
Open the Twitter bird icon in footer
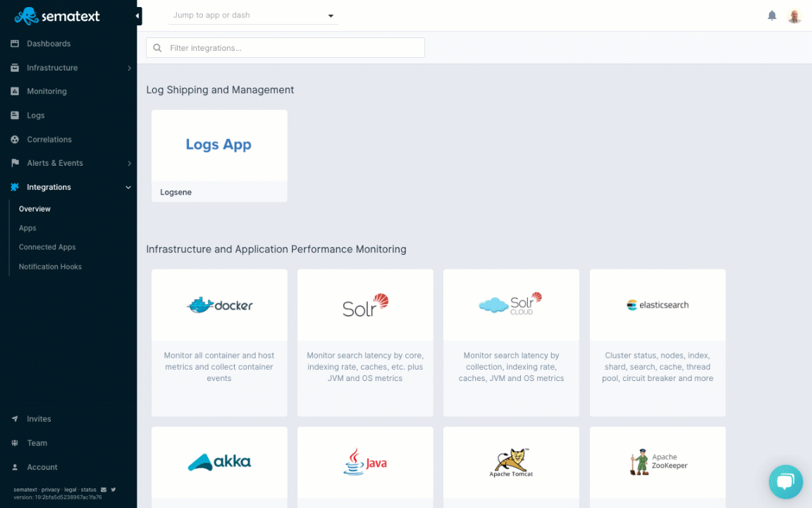tap(113, 490)
